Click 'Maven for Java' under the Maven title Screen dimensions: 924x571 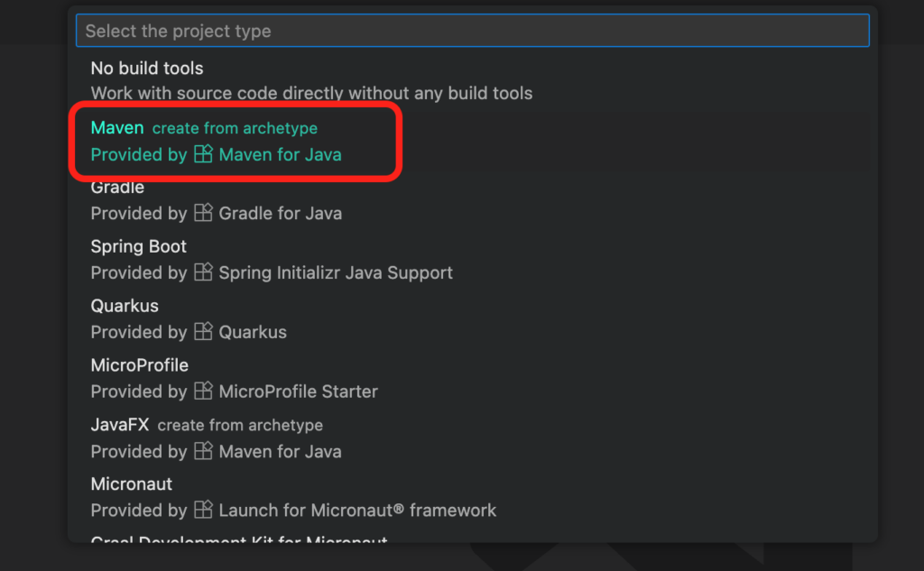point(281,154)
